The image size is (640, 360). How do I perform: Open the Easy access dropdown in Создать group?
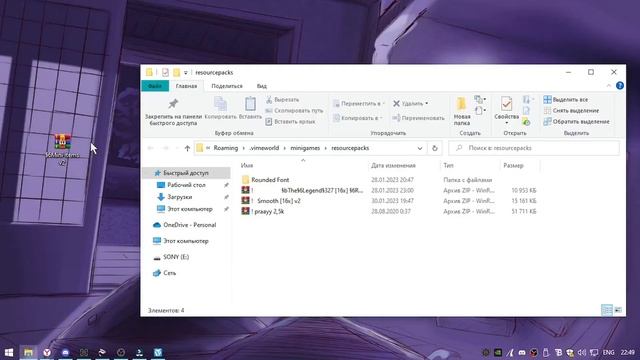point(480,110)
